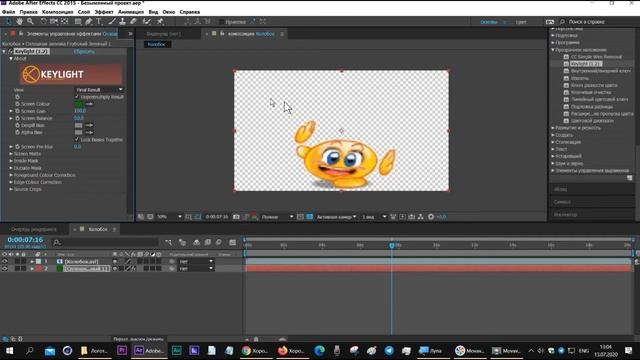
Task: Select Keylight (1.2) in effects list
Action: coord(586,64)
